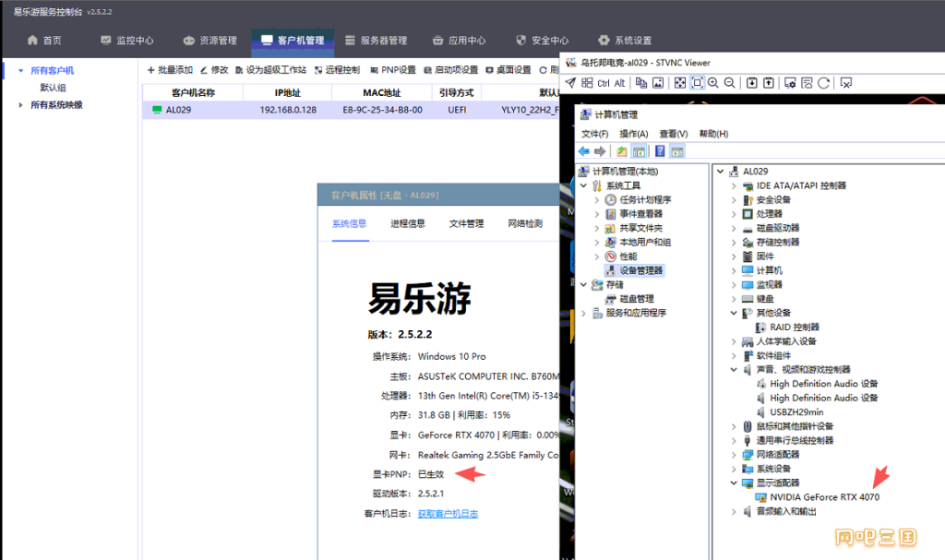Image resolution: width=945 pixels, height=560 pixels.
Task: Collapse the 其他设备 device category chevron
Action: pyautogui.click(x=734, y=313)
